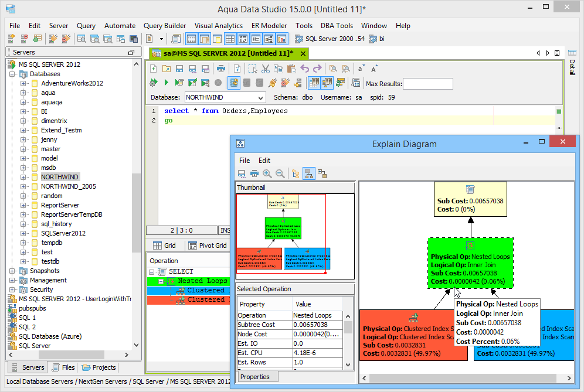Expand the Security tree node
The height and width of the screenshot is (392, 584).
(x=12, y=289)
